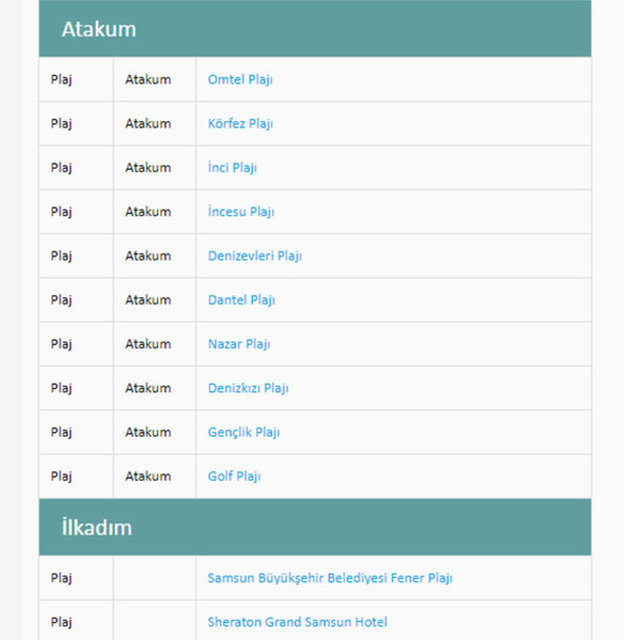Open the Golf Plajı link
Viewport: 624px width, 640px height.
234,476
